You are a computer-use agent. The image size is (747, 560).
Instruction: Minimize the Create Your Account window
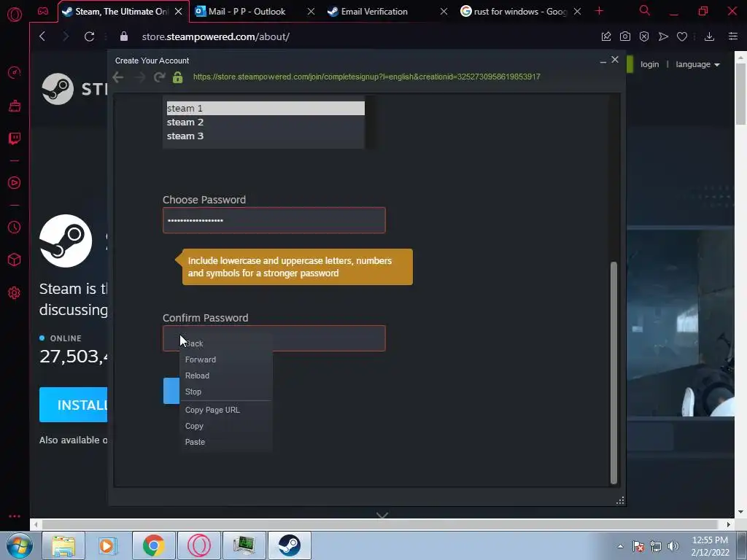pyautogui.click(x=603, y=61)
